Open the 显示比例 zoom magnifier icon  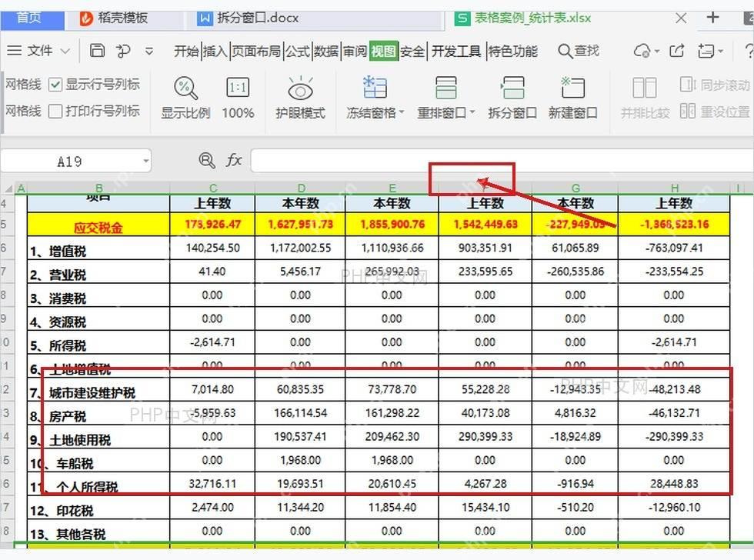pyautogui.click(x=185, y=88)
